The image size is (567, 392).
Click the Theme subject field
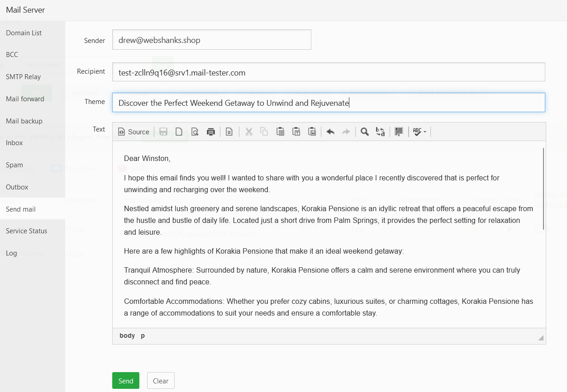pyautogui.click(x=329, y=103)
